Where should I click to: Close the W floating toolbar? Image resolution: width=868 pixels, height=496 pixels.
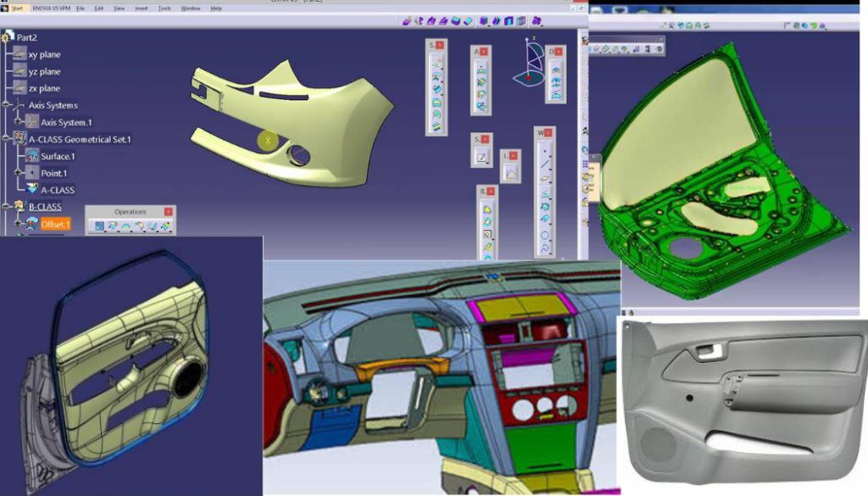pos(548,133)
